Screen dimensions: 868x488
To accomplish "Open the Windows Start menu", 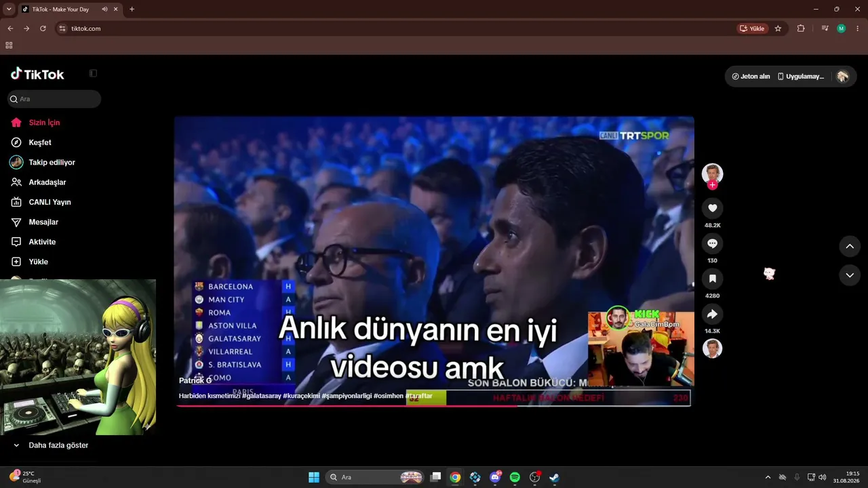I will [314, 477].
